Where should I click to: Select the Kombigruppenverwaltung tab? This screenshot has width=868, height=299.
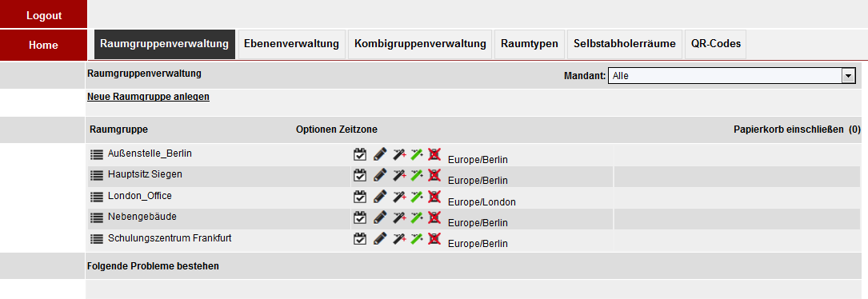click(x=420, y=44)
